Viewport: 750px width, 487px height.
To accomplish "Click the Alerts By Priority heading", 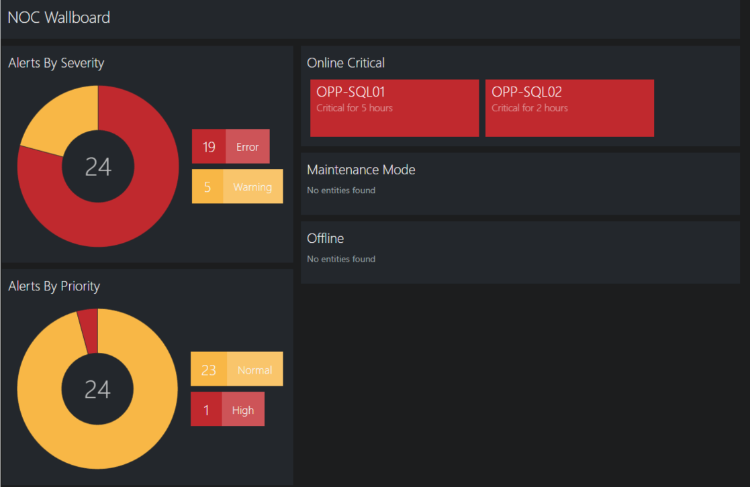I will click(54, 286).
